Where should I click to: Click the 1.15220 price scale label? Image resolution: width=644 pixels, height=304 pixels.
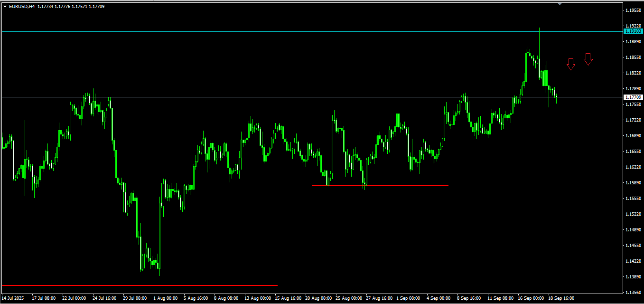pyautogui.click(x=633, y=214)
